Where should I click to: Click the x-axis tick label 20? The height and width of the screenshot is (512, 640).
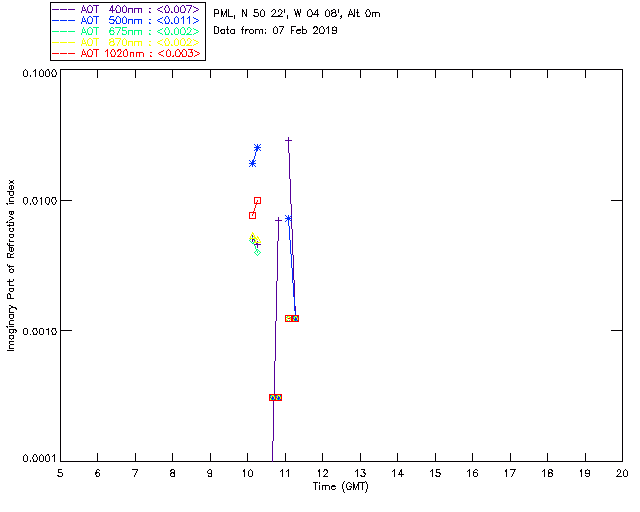[x=622, y=473]
